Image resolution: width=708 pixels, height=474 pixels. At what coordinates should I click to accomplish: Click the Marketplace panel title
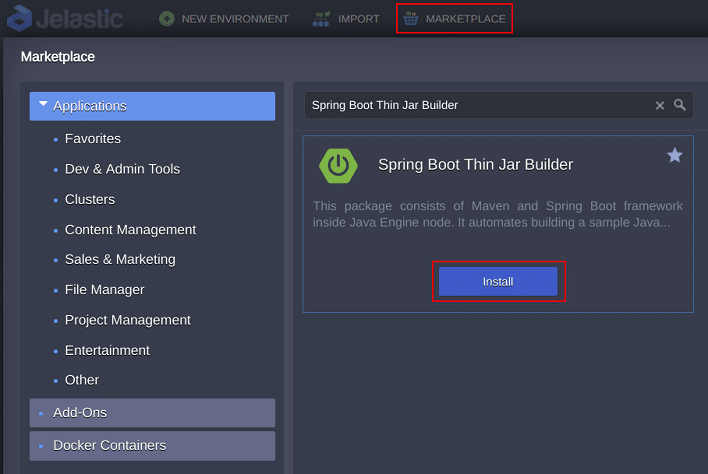coord(58,57)
